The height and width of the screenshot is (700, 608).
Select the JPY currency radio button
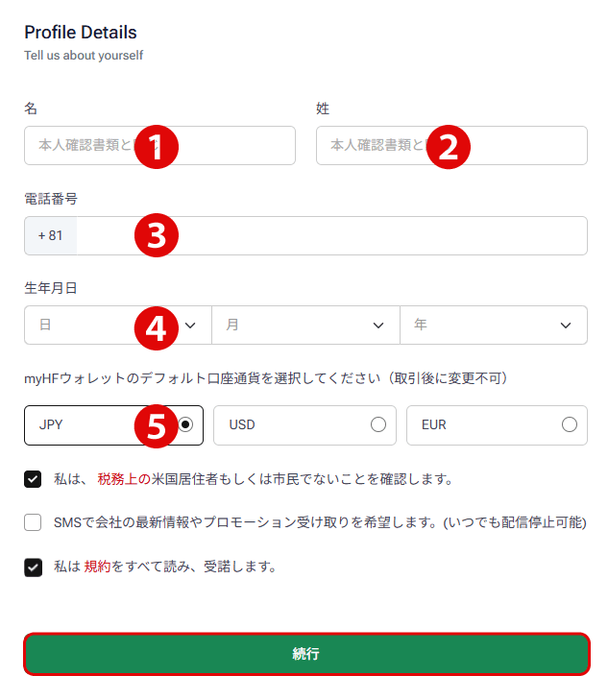(186, 424)
